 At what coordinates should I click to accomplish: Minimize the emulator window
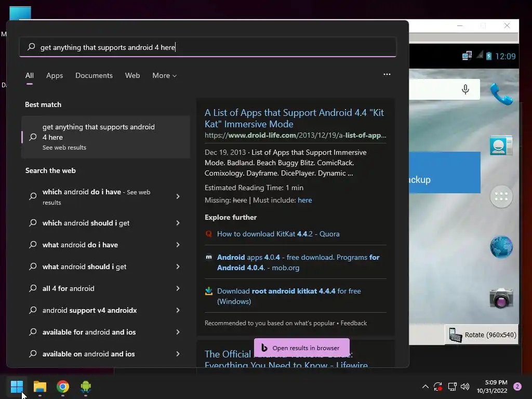click(460, 25)
